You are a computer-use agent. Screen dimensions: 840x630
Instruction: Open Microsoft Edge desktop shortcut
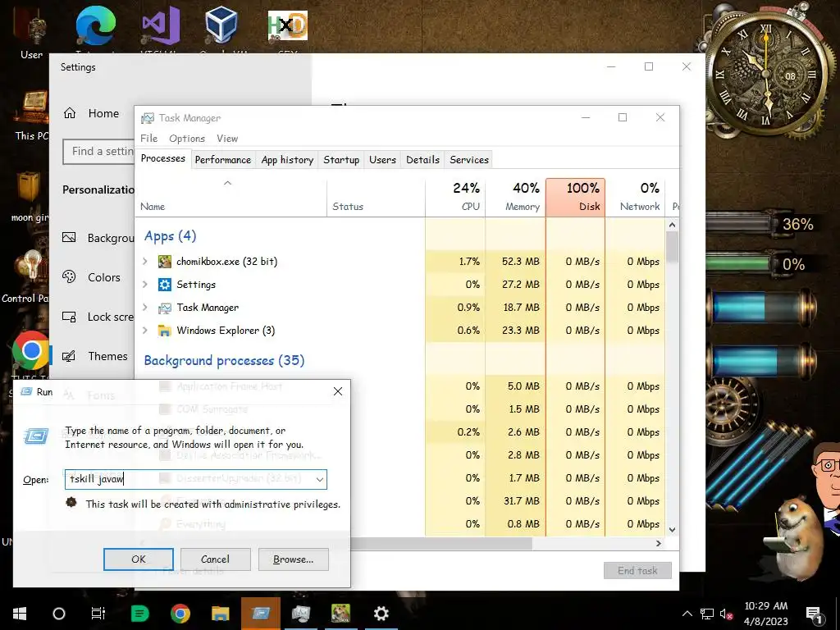click(x=95, y=27)
